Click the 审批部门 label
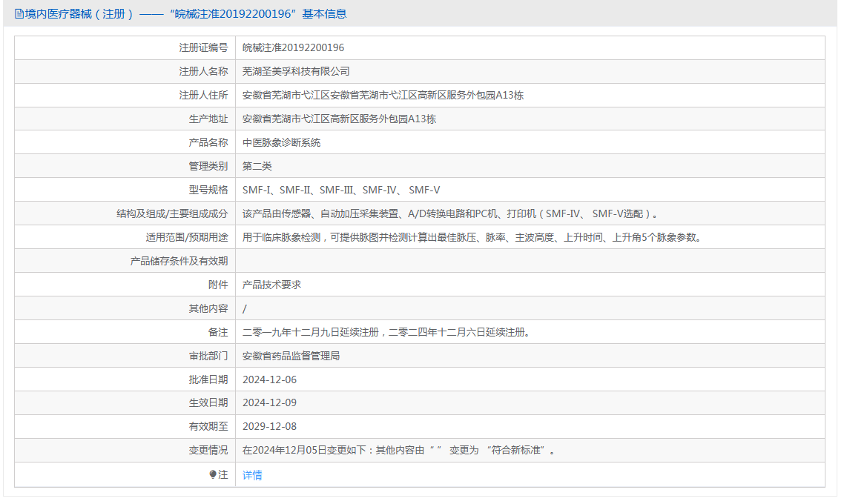847x504 pixels. coord(208,357)
